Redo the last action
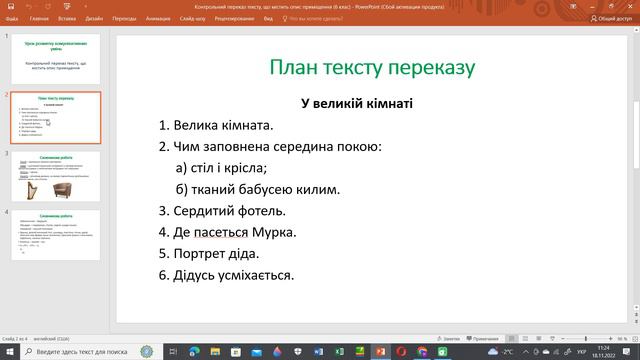The height and width of the screenshot is (360, 640). click(48, 6)
